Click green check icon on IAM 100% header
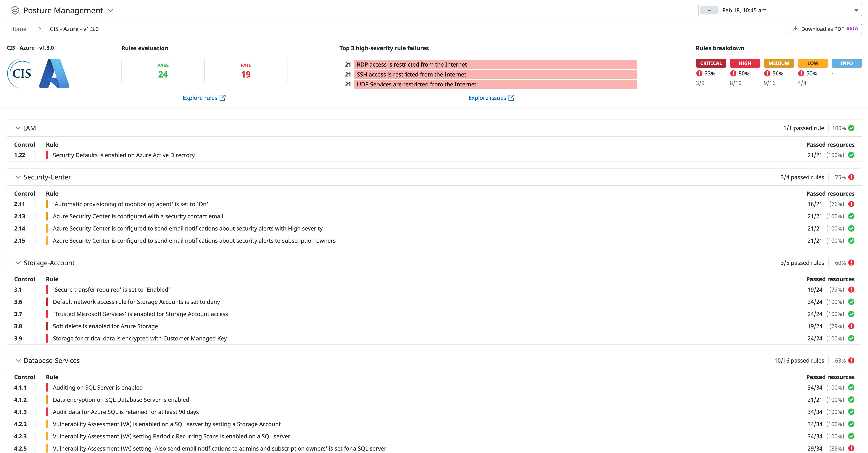868x453 pixels. tap(851, 128)
